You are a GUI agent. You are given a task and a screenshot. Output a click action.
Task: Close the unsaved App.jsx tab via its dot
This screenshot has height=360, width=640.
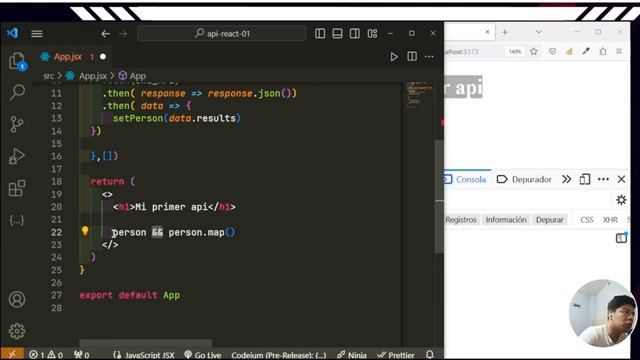point(103,57)
